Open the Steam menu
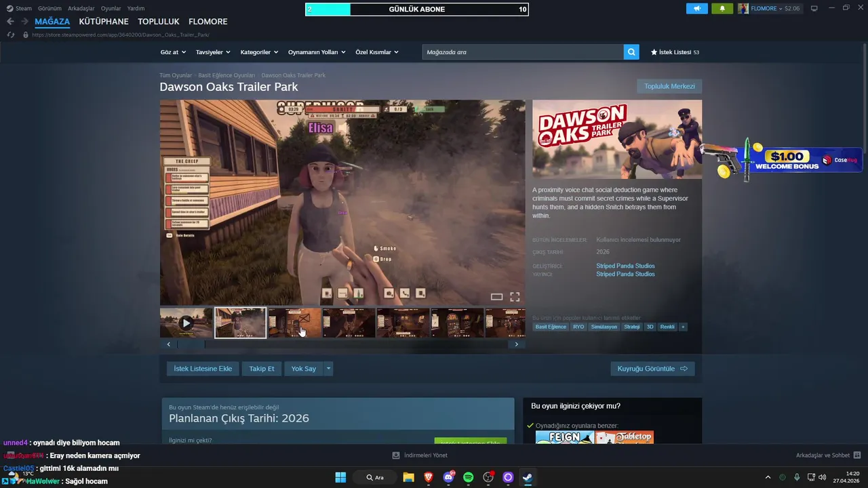This screenshot has width=868, height=488. (x=23, y=8)
